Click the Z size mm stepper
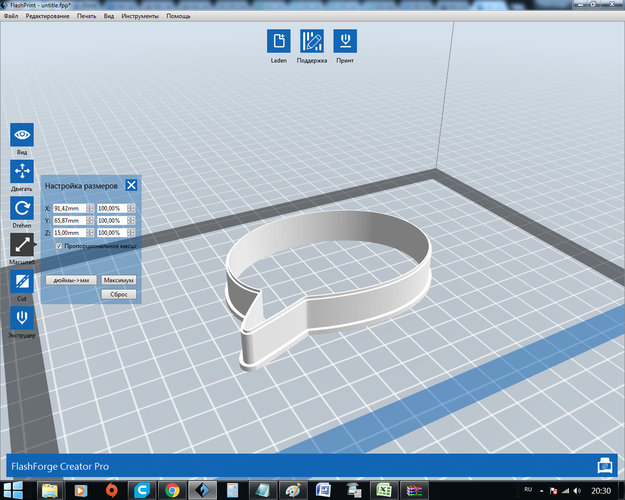The height and width of the screenshot is (500, 625). [x=90, y=232]
